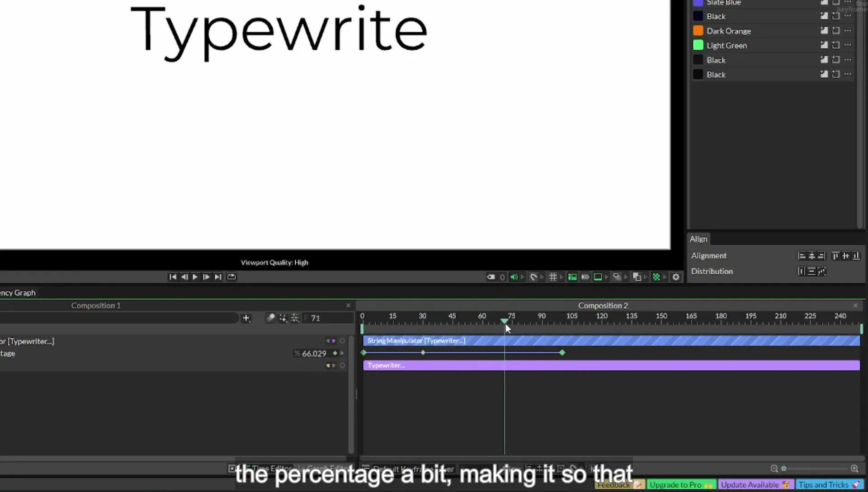This screenshot has width=868, height=492.
Task: Toggle the magnet snapping icon
Action: click(x=533, y=277)
